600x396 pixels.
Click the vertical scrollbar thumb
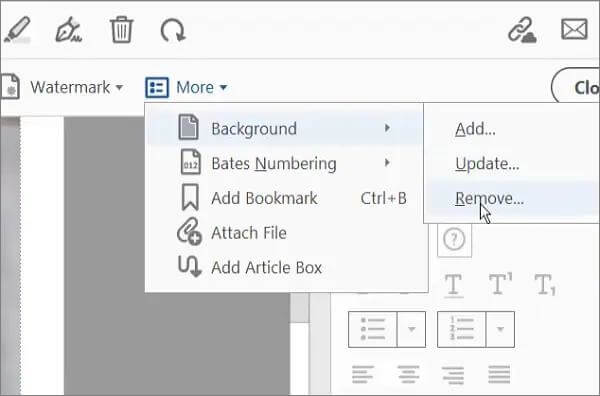[x=300, y=308]
